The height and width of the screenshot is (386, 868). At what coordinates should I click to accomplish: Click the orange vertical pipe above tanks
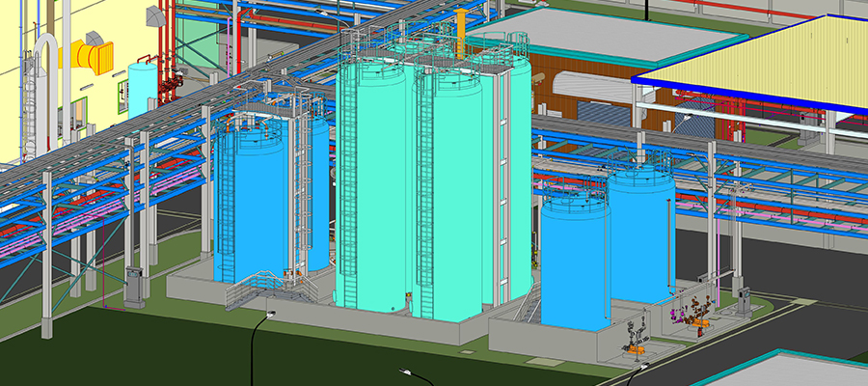tap(461, 34)
